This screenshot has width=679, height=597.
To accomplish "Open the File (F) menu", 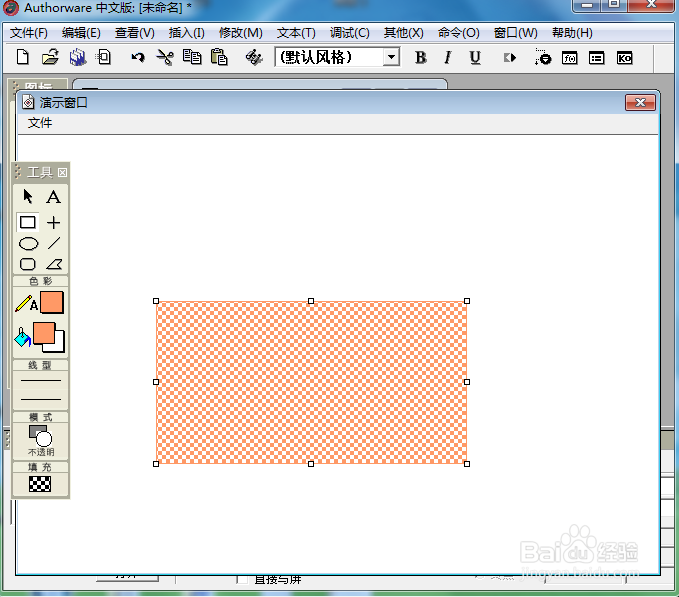I will coord(29,33).
